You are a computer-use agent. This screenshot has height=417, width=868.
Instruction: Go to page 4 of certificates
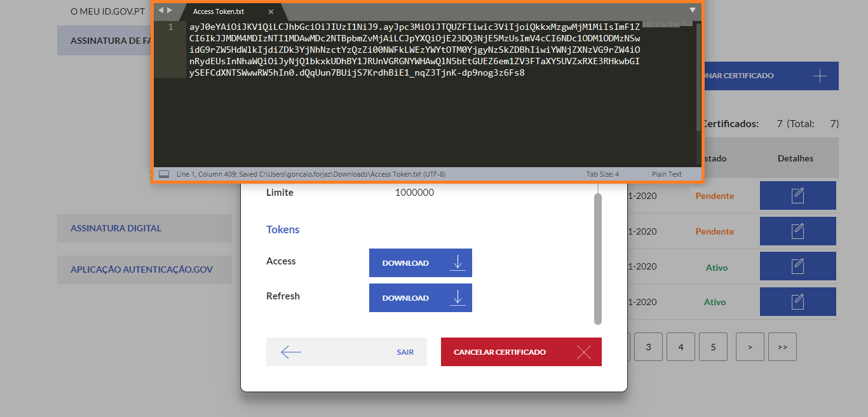click(681, 347)
